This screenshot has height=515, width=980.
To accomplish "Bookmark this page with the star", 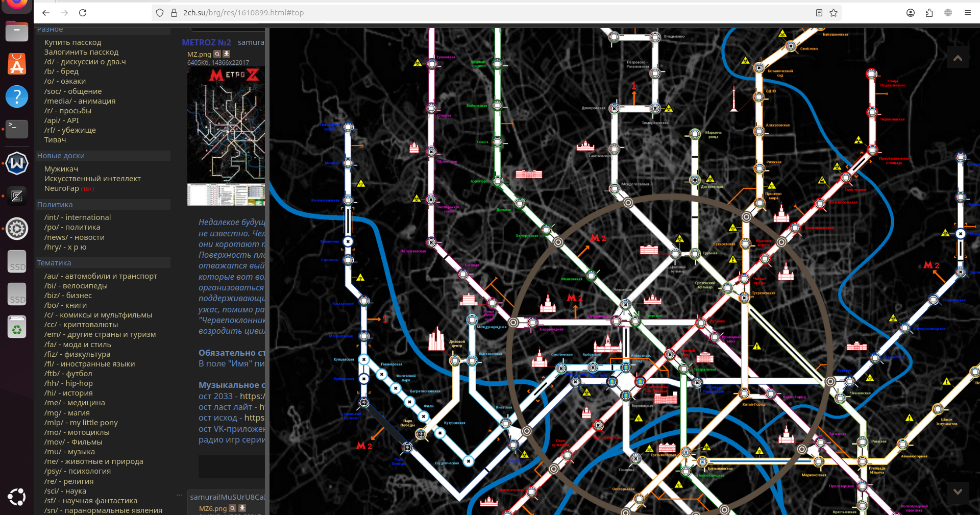I will [834, 13].
